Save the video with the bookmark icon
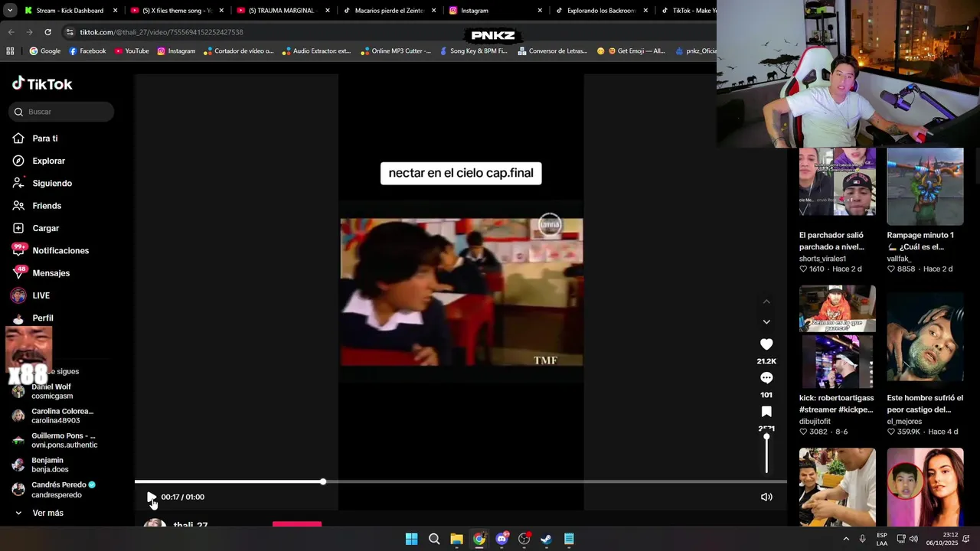Screen dimensions: 980x551 (x=766, y=412)
